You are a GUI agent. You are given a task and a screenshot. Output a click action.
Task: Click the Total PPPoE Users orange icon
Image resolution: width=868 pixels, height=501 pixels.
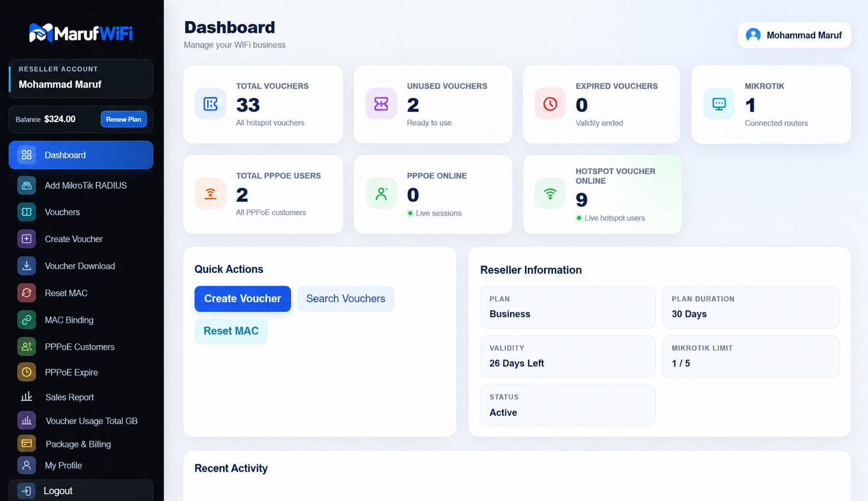210,193
